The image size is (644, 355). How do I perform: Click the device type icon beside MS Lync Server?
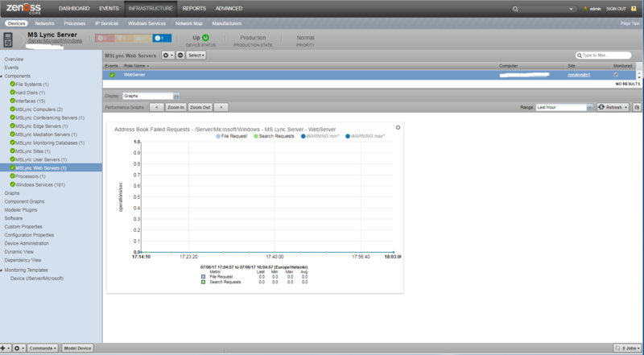tap(8, 40)
